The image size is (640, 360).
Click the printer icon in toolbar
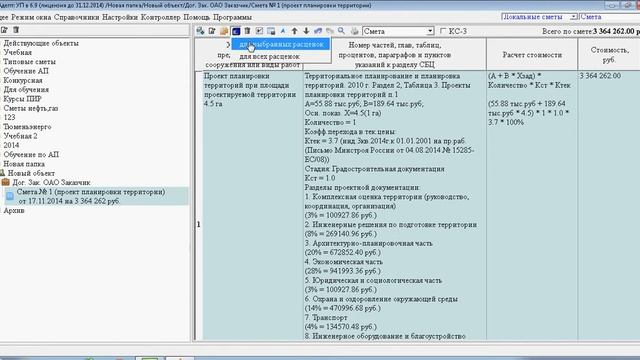click(354, 31)
